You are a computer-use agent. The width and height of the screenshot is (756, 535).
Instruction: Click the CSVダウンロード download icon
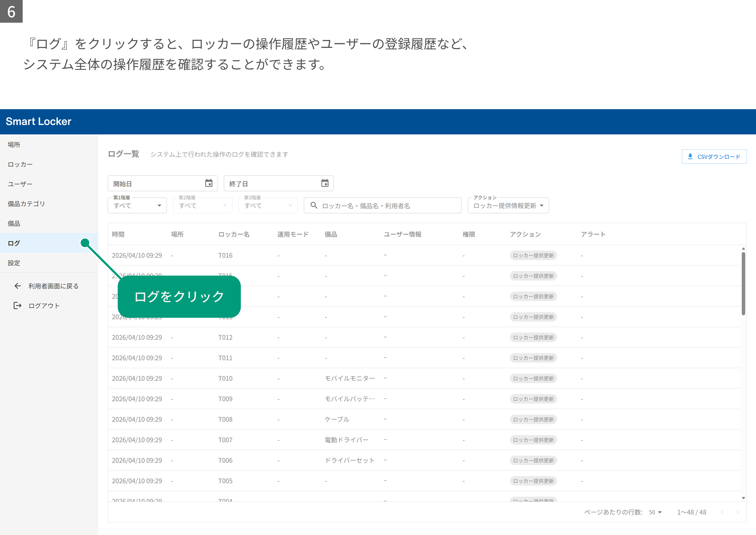[690, 156]
